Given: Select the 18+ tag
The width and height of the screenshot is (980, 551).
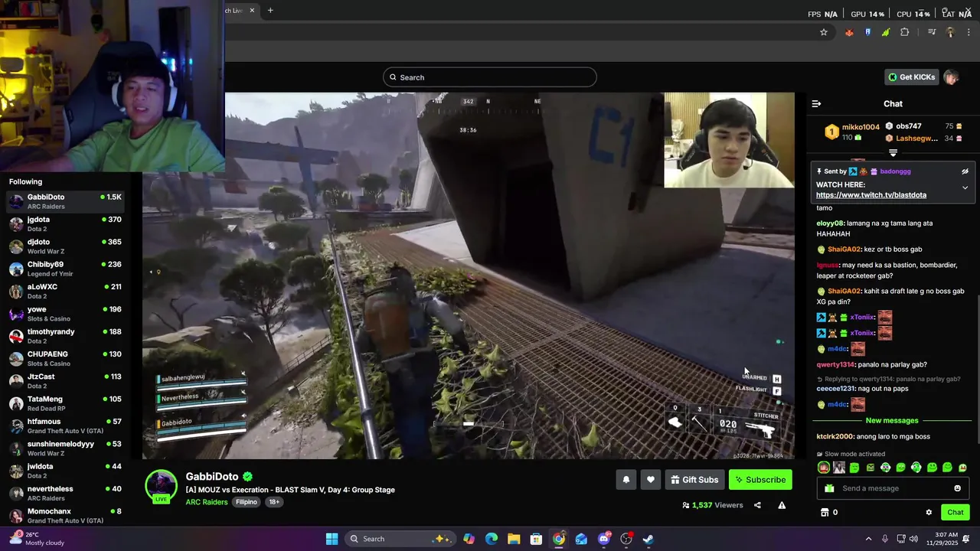Looking at the screenshot, I should point(274,502).
